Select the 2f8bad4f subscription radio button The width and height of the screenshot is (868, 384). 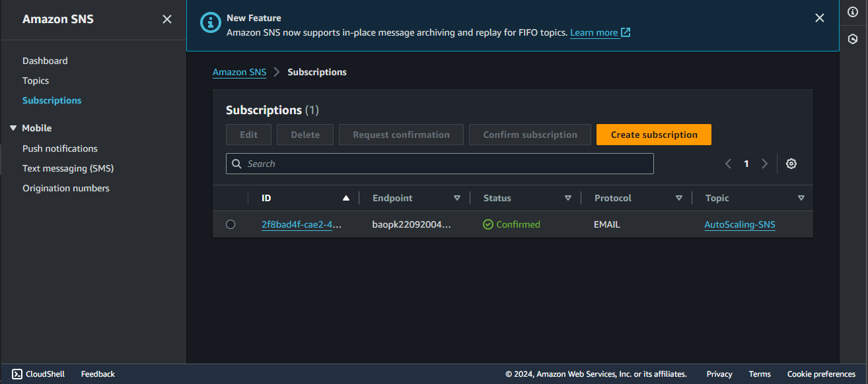pyautogui.click(x=231, y=224)
